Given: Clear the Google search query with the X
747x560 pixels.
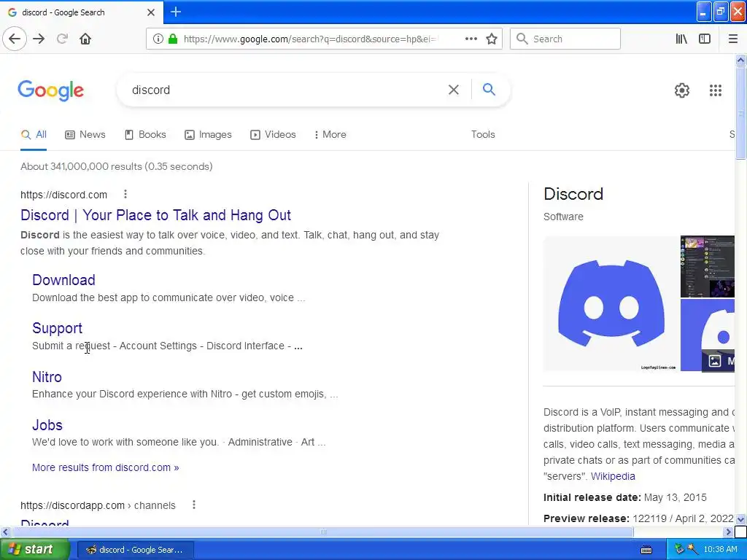Looking at the screenshot, I should click(453, 90).
